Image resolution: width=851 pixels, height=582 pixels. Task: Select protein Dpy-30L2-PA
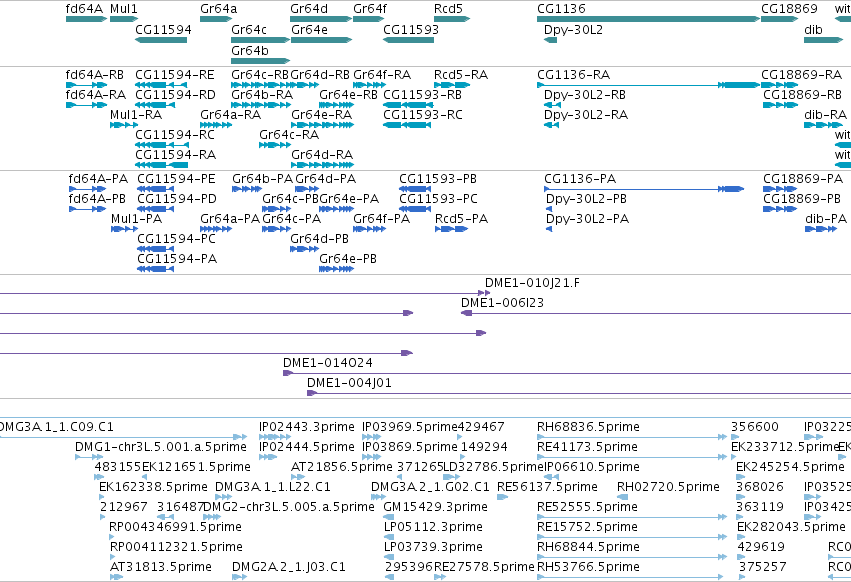587,219
